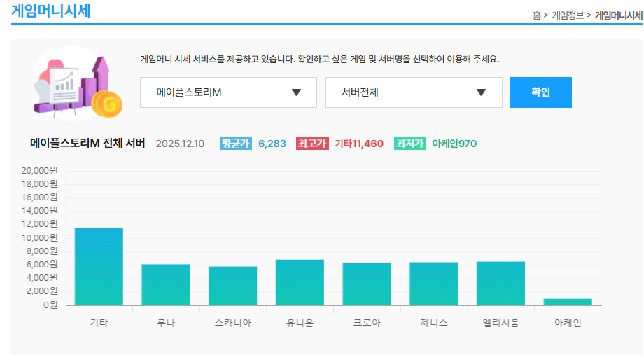The image size is (644, 355).
Task: Click the 스카니아 bar in chart
Action: click(233, 286)
